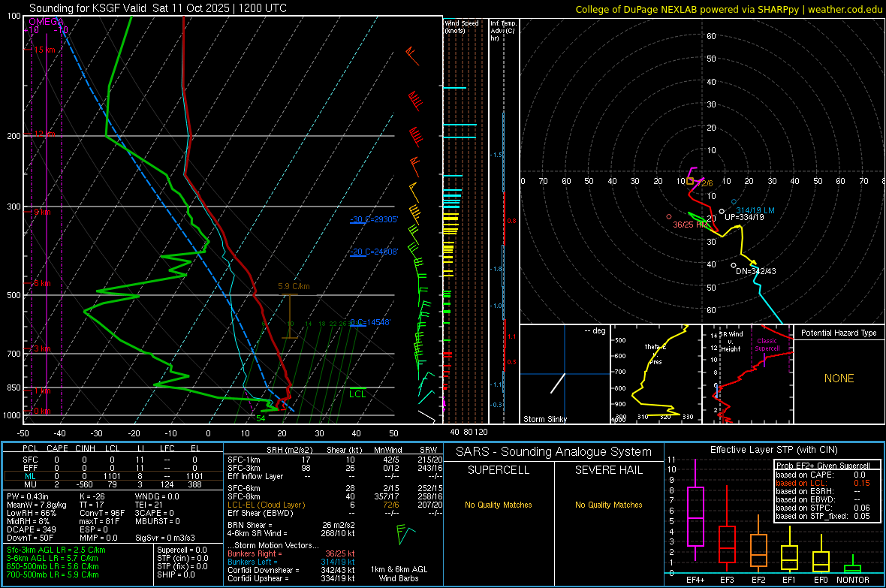Image resolution: width=886 pixels, height=588 pixels.
Task: Click the '0 C=14548' freezing level label
Action: tap(370, 322)
